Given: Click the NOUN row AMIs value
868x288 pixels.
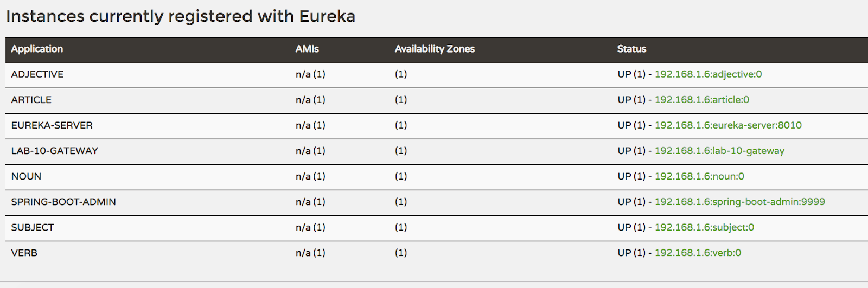Looking at the screenshot, I should click(x=310, y=176).
